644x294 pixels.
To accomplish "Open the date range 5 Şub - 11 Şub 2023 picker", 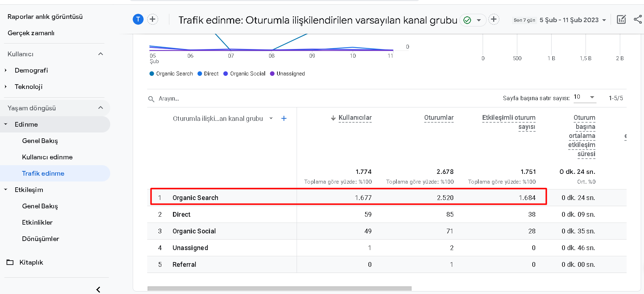I will [x=573, y=20].
